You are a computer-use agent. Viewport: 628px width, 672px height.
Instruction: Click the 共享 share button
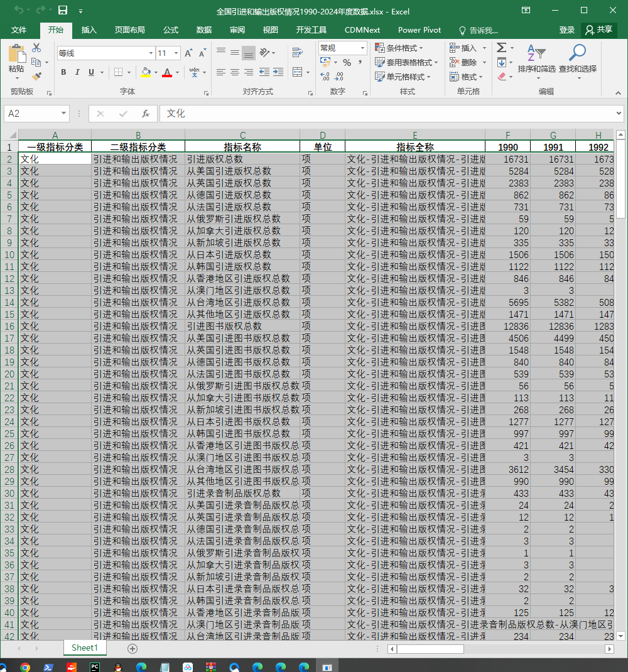[x=599, y=30]
